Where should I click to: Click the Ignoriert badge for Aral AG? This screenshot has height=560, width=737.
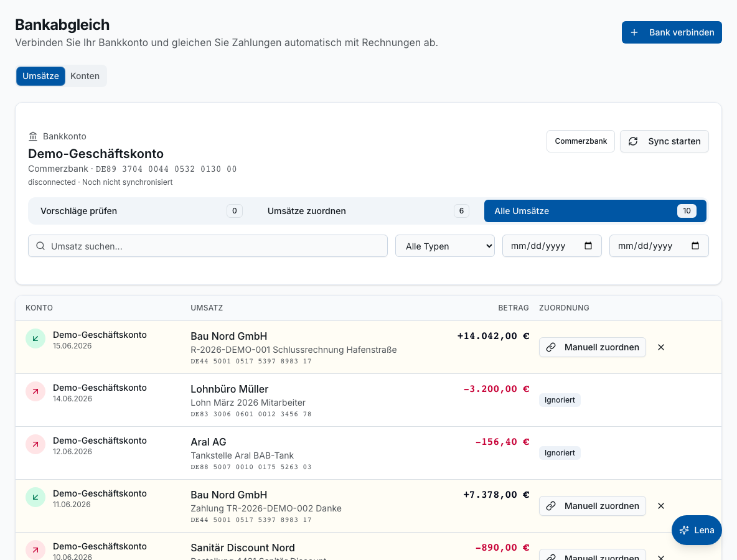(x=560, y=453)
